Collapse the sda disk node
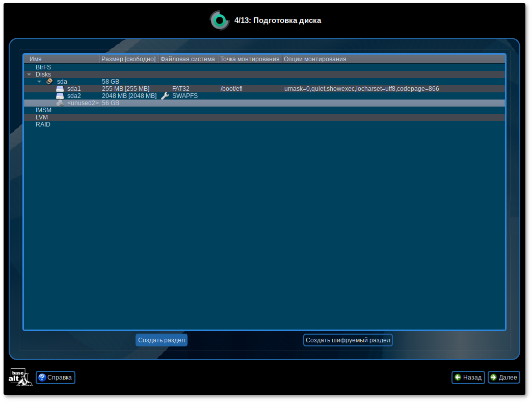This screenshot has height=402, width=532. coord(39,82)
